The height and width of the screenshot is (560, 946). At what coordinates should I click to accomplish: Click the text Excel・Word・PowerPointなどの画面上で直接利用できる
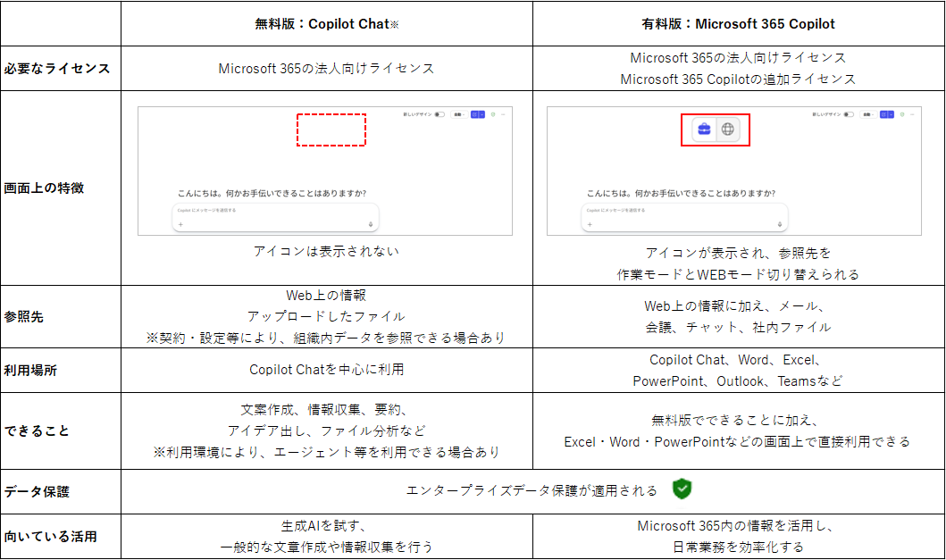738,442
